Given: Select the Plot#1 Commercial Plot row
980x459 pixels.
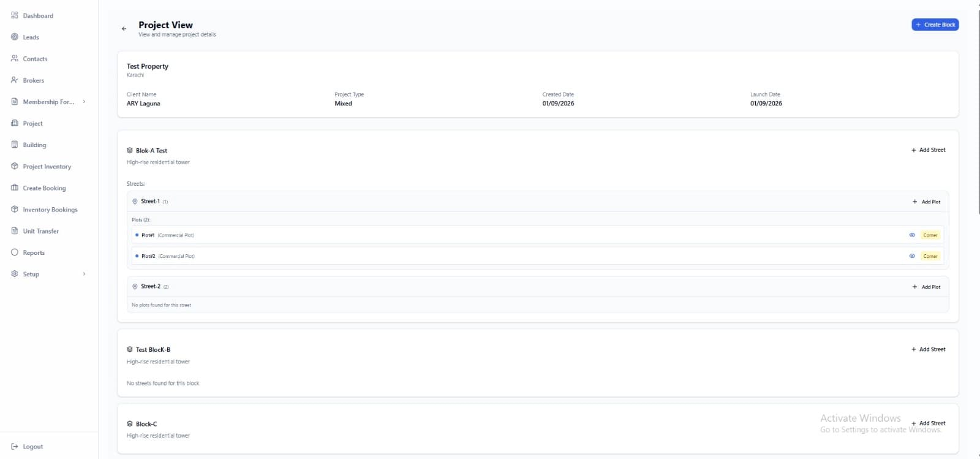Looking at the screenshot, I should coord(538,235).
